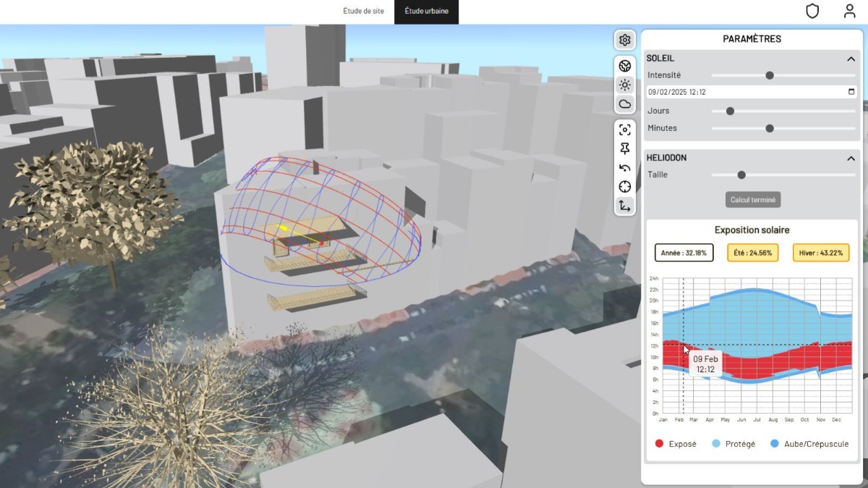Toggle the Exposé legend entry
This screenshot has height=488, width=868.
676,444
